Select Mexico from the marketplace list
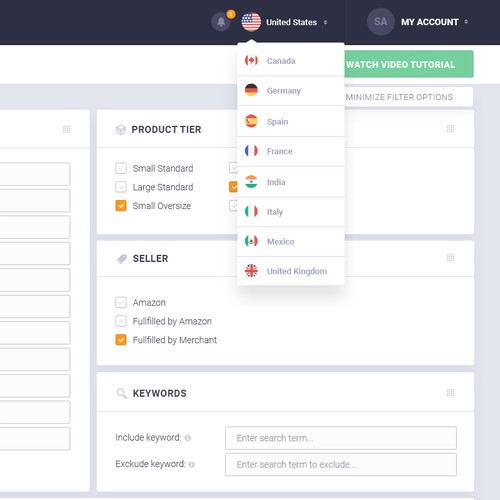Viewport: 500px width, 500px height. (x=291, y=242)
